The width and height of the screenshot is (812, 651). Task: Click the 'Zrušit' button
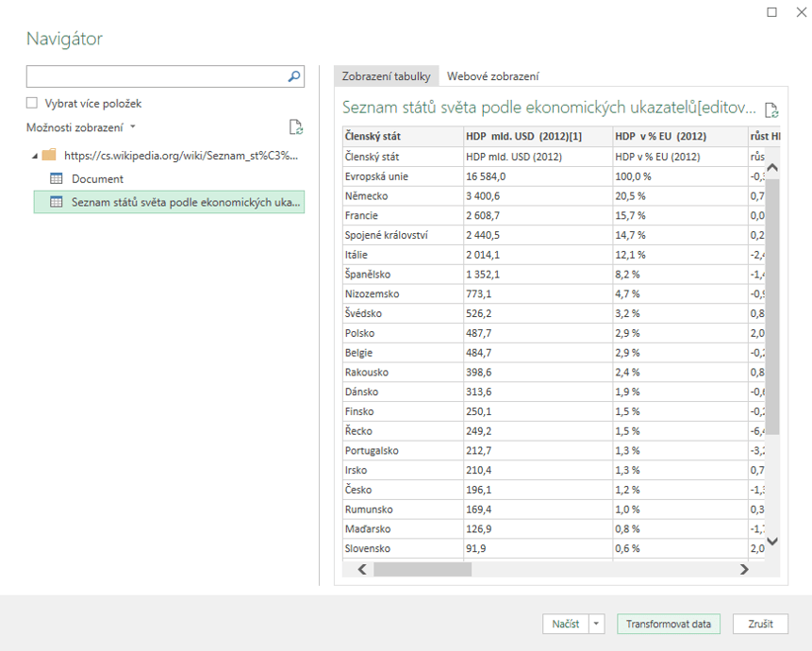[760, 625]
